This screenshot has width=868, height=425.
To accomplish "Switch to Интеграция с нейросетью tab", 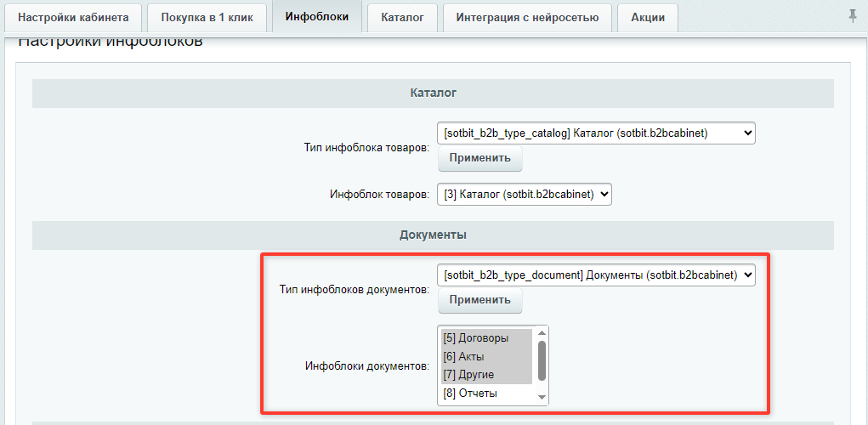I will (528, 17).
